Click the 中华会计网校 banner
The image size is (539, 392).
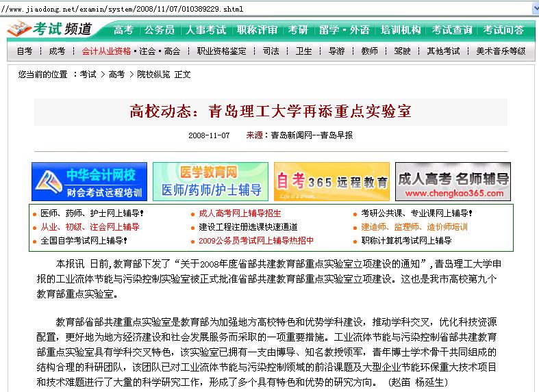(89, 181)
